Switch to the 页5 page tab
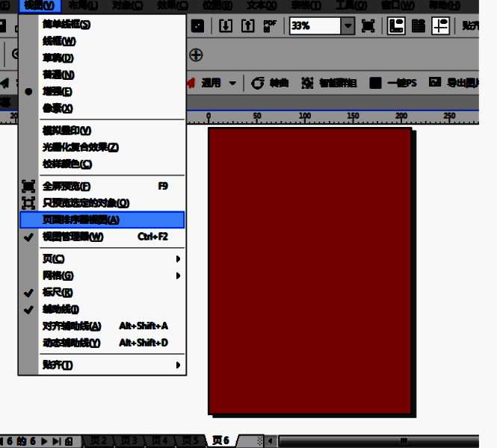 pos(191,441)
